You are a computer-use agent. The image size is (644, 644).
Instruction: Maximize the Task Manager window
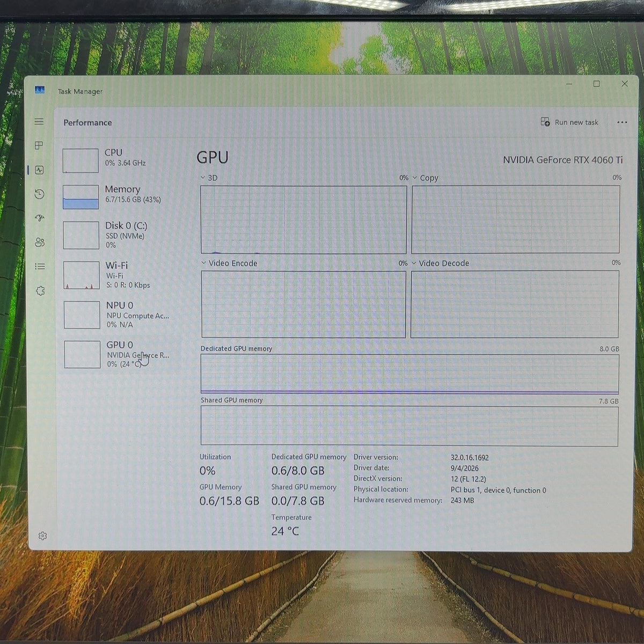coord(596,84)
